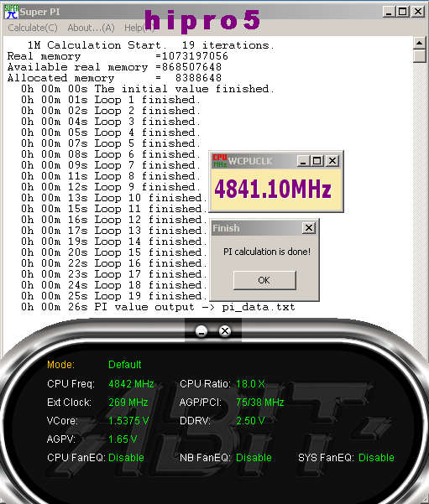Open the About...(A) menu

pyautogui.click(x=91, y=28)
